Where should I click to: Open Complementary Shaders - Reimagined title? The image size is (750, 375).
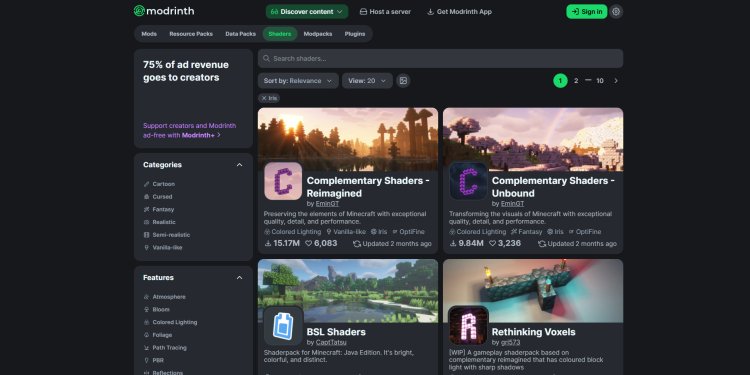tap(368, 187)
